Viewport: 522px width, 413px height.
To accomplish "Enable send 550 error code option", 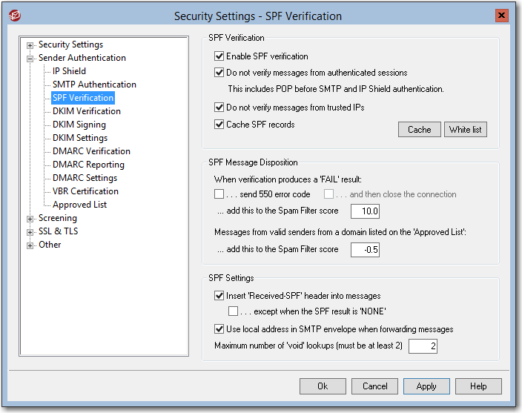I will tap(219, 194).
